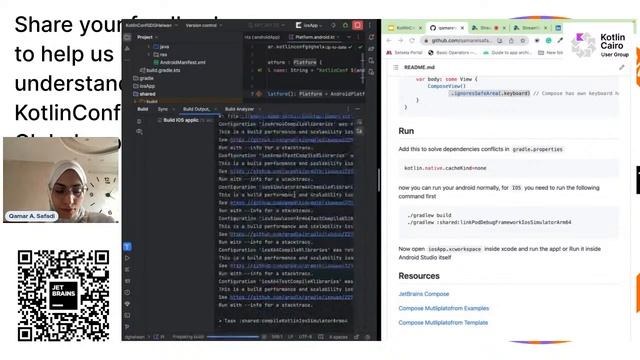The image size is (640, 360).
Task: Open the Project view selector dropdown
Action: coord(147,37)
